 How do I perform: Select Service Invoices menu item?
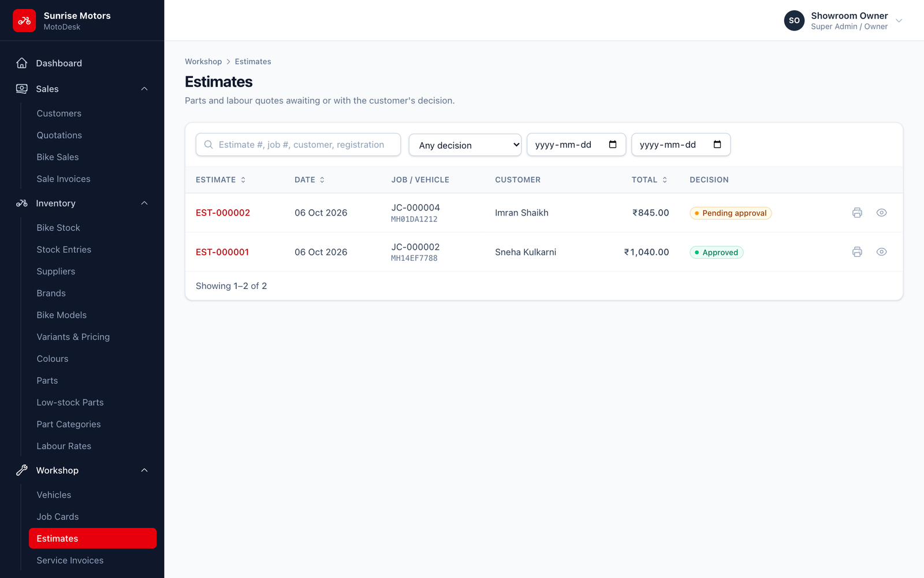70,560
